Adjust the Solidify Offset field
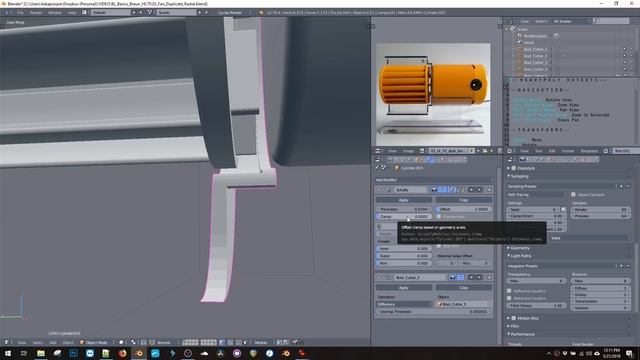This screenshot has width=640, height=360. pyautogui.click(x=463, y=209)
